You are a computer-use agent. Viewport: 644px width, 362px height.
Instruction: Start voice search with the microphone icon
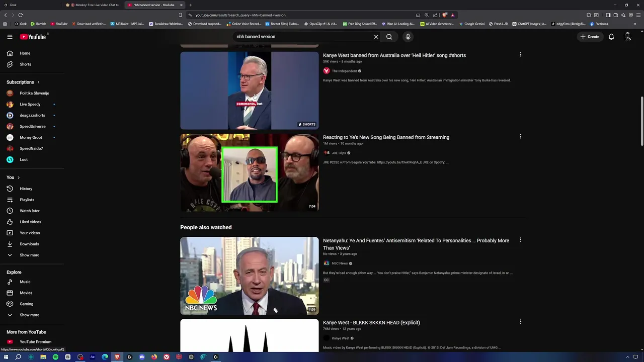click(x=408, y=37)
